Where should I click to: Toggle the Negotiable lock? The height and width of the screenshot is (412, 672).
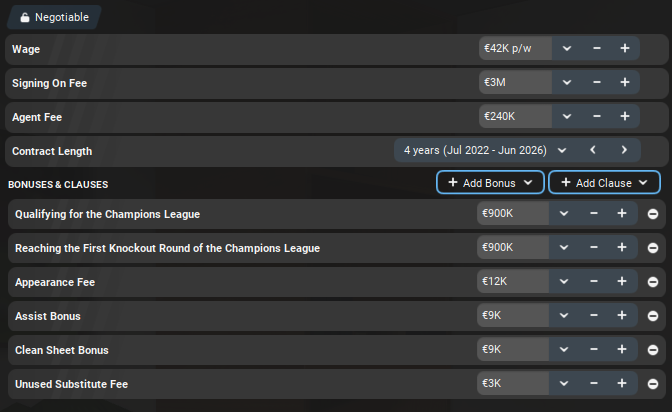[x=54, y=17]
